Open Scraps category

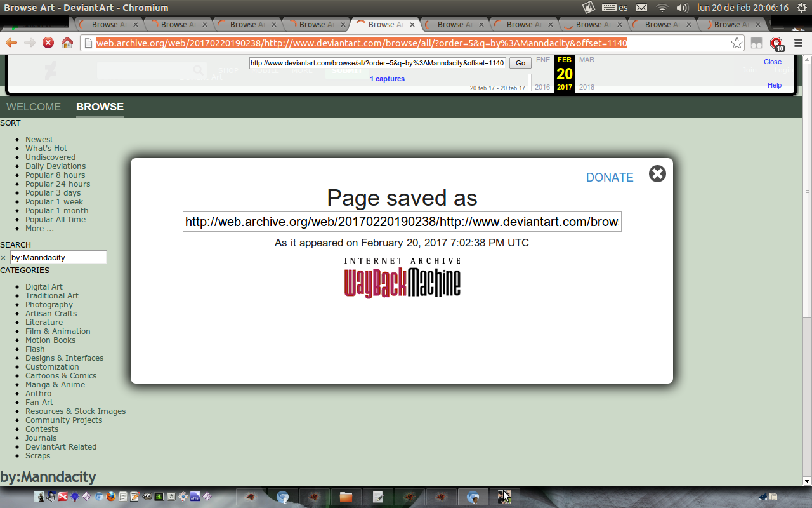[x=37, y=456]
